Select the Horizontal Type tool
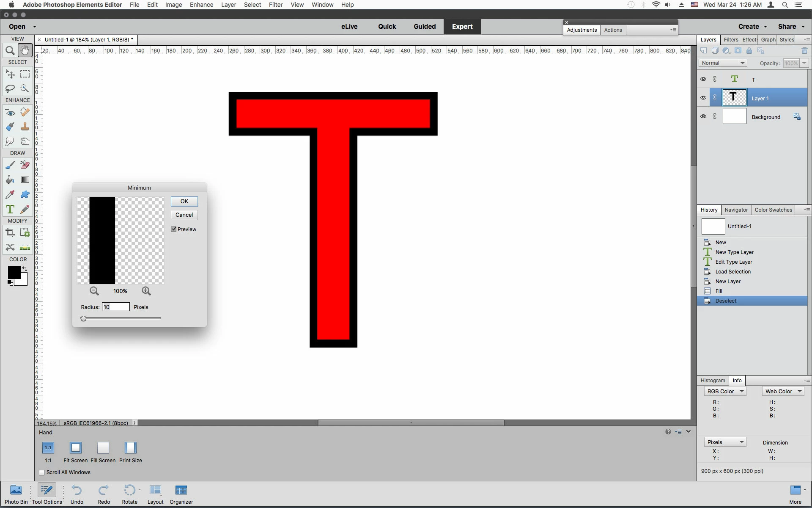Screen dimensions: 812x508 (x=10, y=209)
